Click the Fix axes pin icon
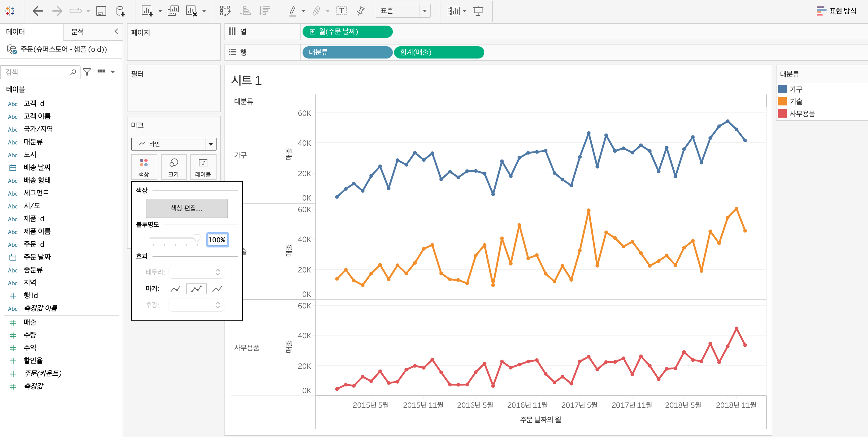The height and width of the screenshot is (437, 868). coord(360,11)
